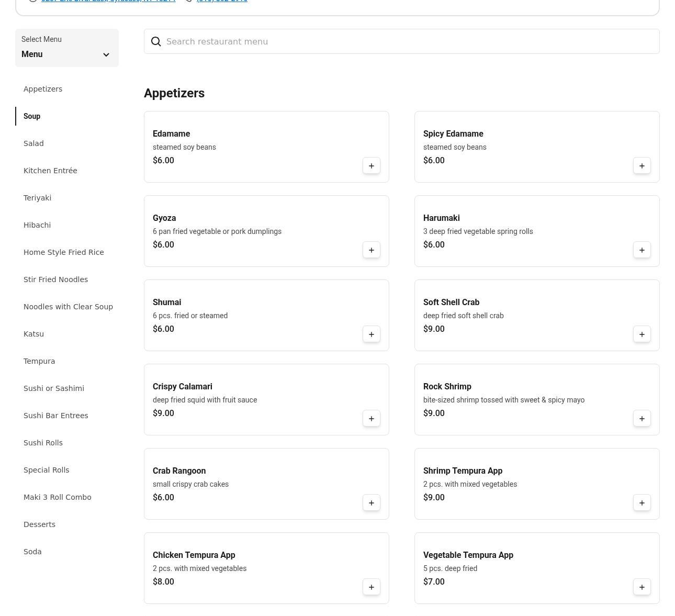Add Harumaki spring rolls to cart

[642, 250]
